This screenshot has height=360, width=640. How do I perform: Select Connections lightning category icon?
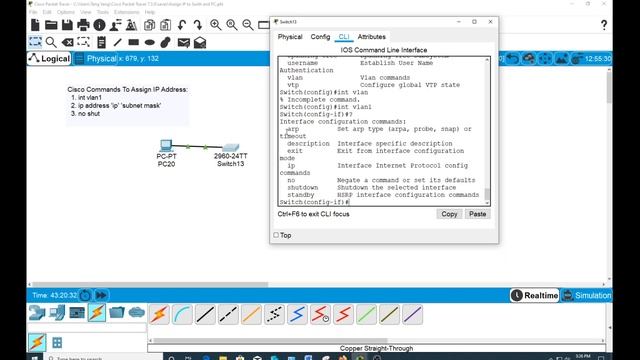pos(97,313)
